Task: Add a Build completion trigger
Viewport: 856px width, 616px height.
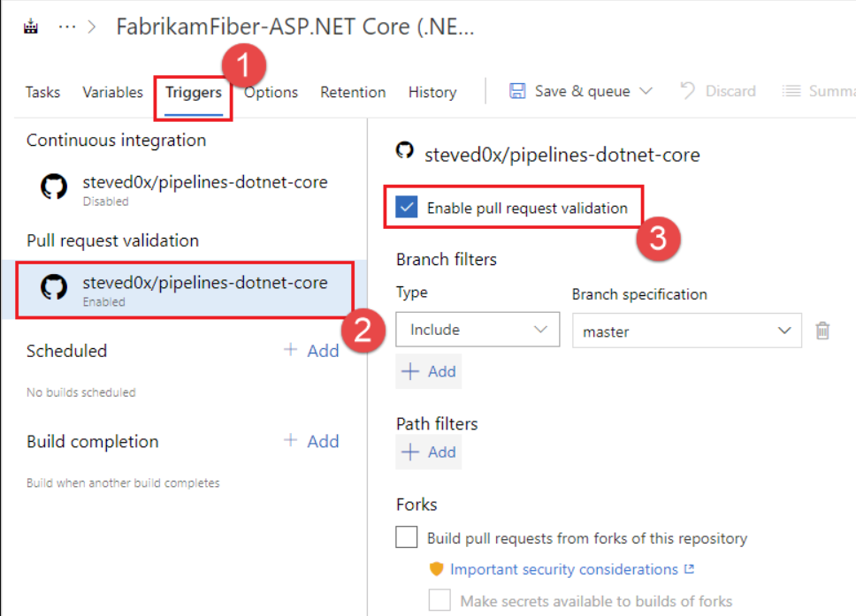Action: point(312,441)
